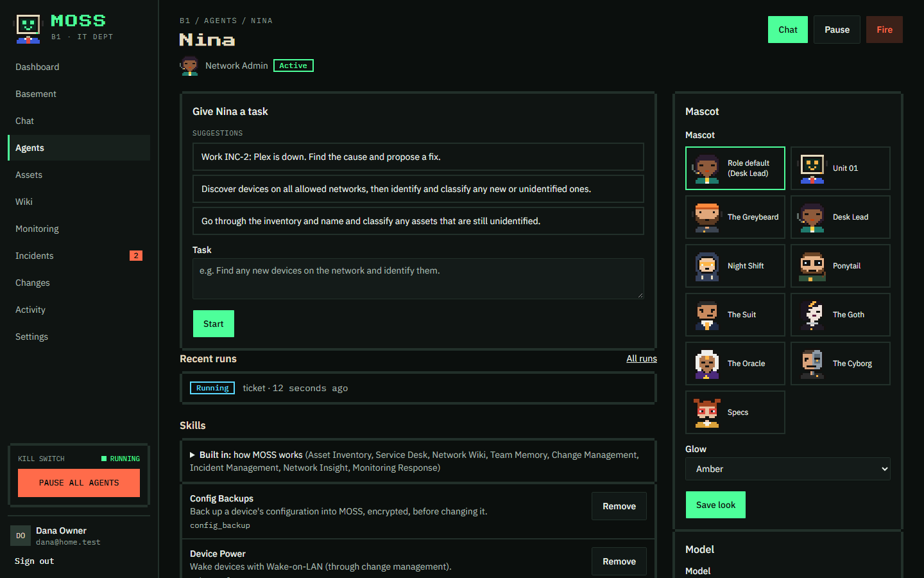Select the Unit 01 mascot
This screenshot has height=578, width=924.
(x=841, y=168)
